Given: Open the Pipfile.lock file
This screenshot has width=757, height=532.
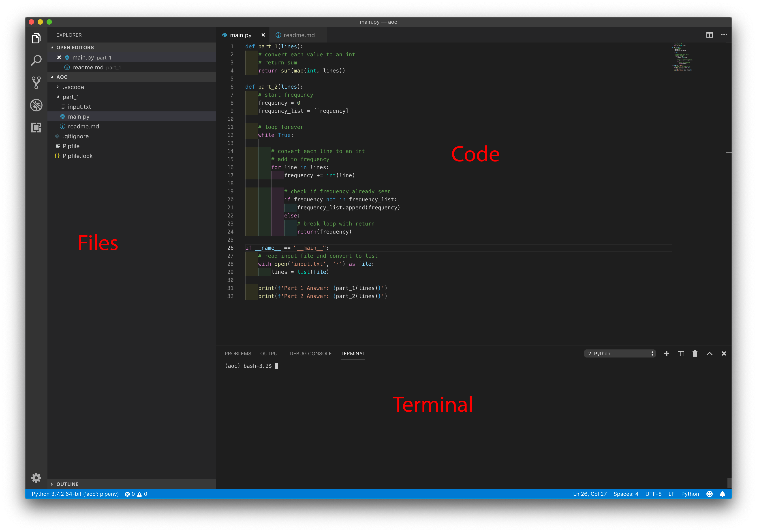Looking at the screenshot, I should (132, 156).
